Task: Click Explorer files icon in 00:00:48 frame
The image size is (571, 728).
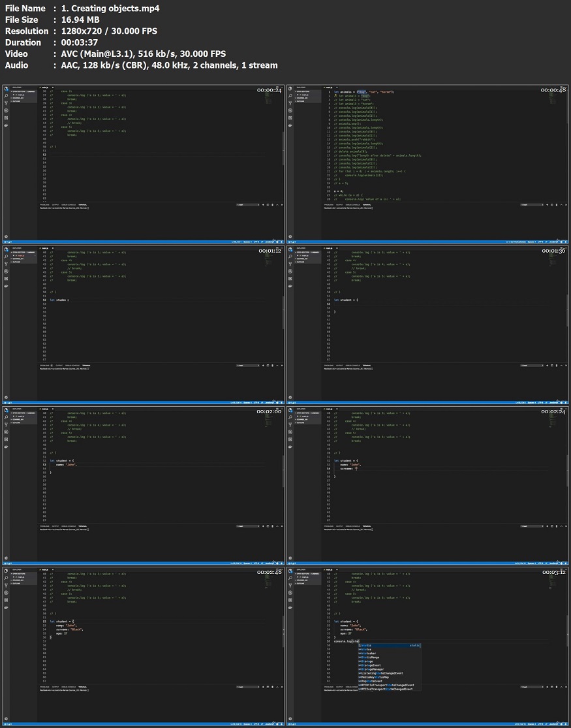Action: coord(290,89)
